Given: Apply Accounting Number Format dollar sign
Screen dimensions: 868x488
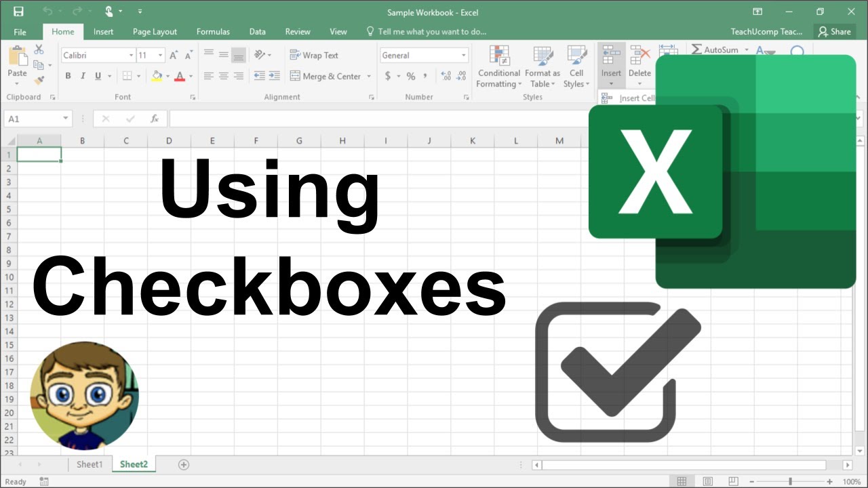Looking at the screenshot, I should click(x=388, y=76).
